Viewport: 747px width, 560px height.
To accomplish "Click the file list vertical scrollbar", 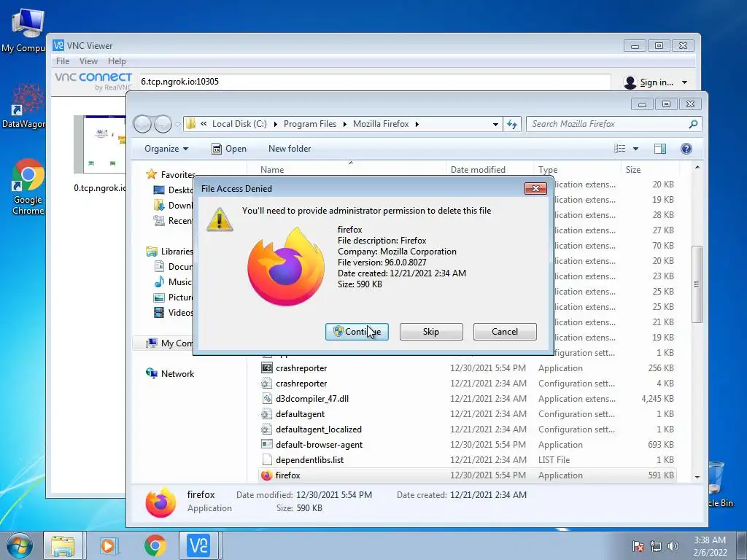I will coord(697,284).
